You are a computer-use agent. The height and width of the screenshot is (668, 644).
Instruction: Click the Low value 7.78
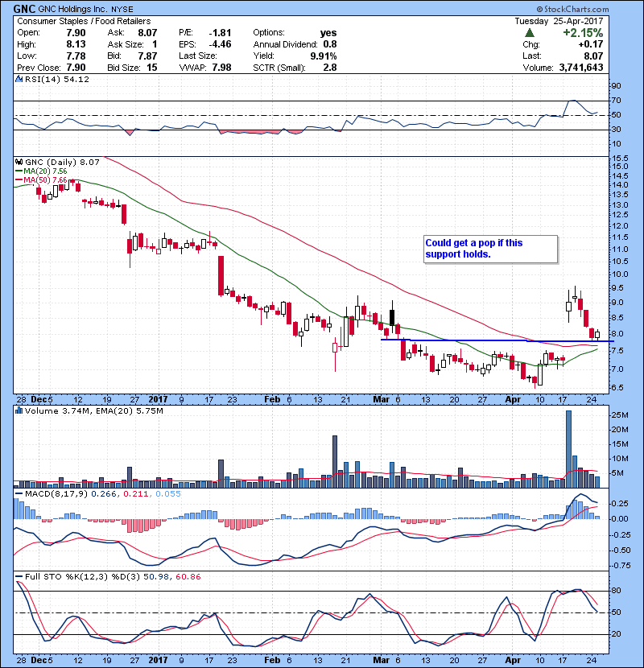click(76, 56)
